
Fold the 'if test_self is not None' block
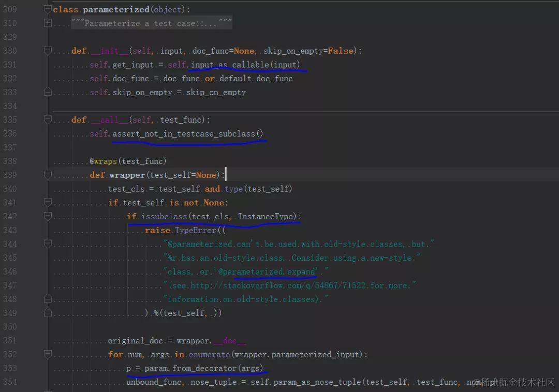48,203
